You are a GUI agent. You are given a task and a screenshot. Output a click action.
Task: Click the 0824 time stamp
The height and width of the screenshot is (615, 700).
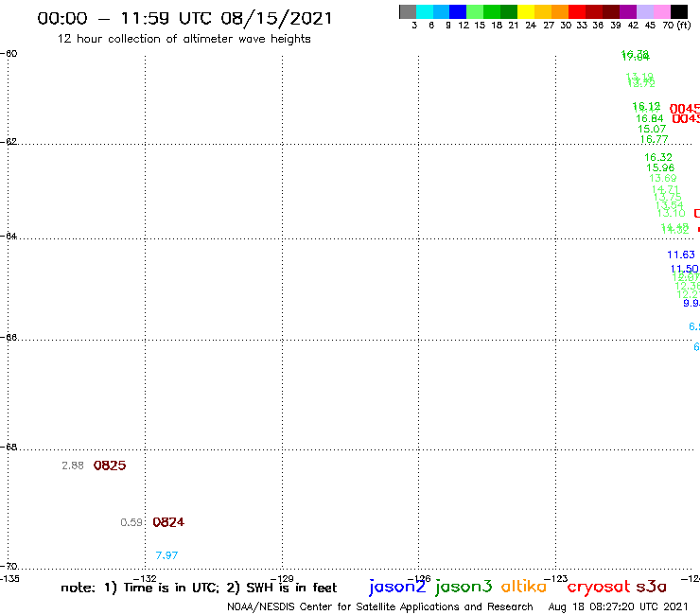click(x=168, y=522)
